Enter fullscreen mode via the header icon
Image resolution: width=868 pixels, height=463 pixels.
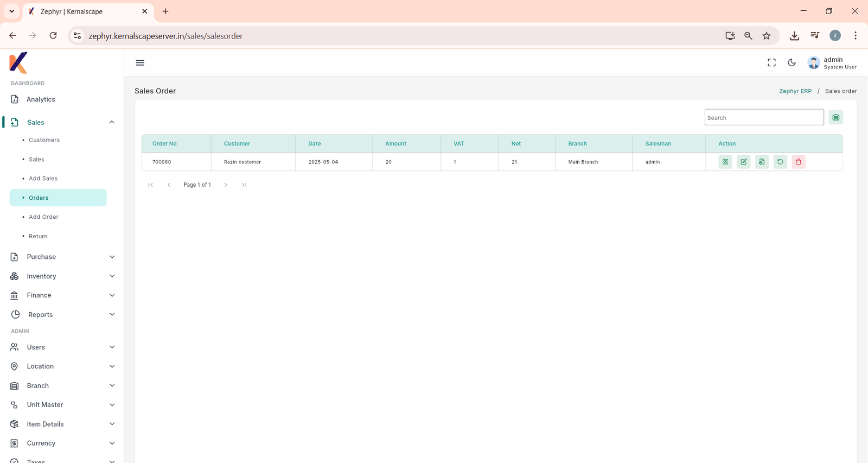pos(771,63)
